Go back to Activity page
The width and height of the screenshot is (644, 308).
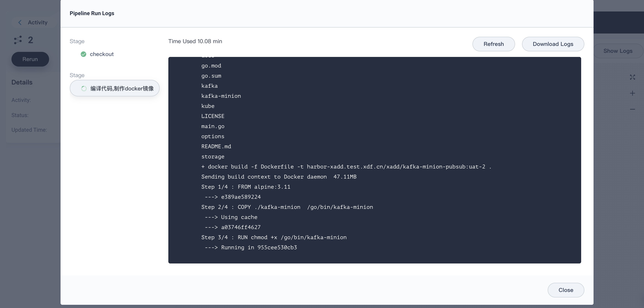38,22
